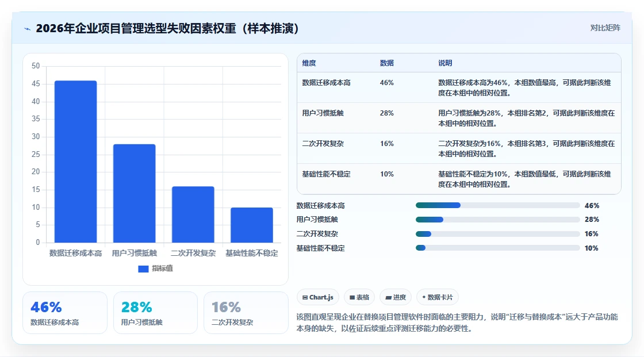Click the 二次开发复杂 bar in the chart
Screen dimensions: 644x357
pos(193,214)
